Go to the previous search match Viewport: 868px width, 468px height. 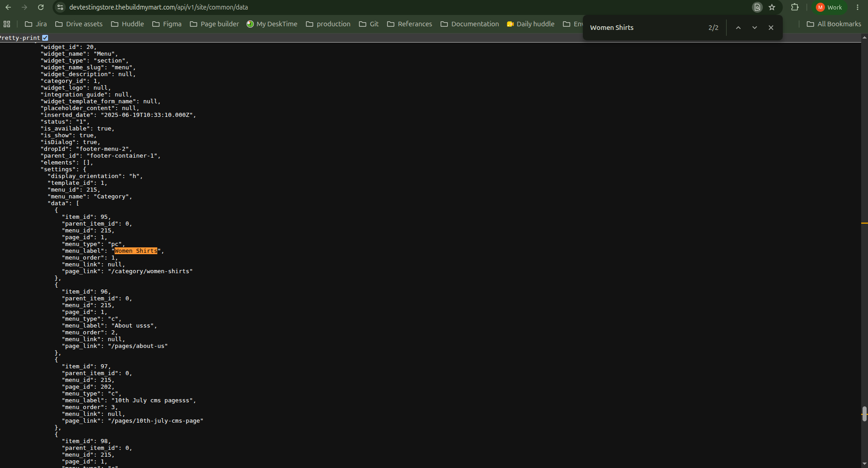pyautogui.click(x=738, y=28)
